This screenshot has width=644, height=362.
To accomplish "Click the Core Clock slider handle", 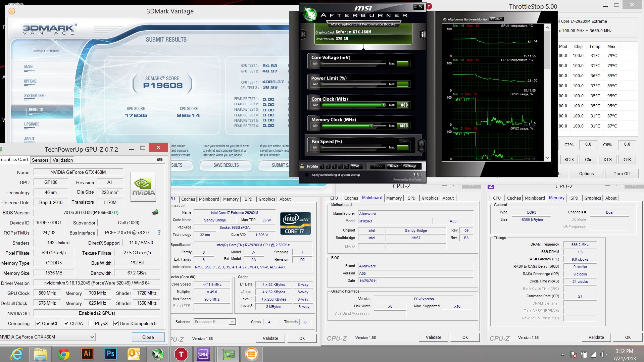I will coord(384,105).
